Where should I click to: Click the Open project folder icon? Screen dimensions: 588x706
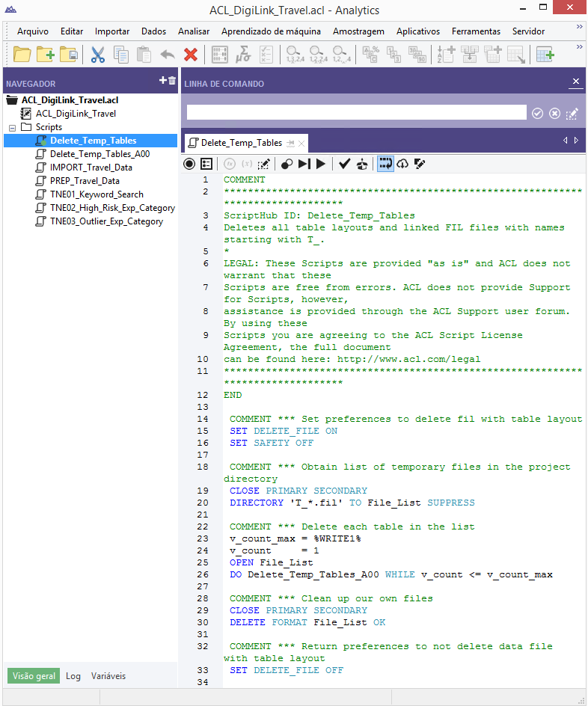coord(22,54)
